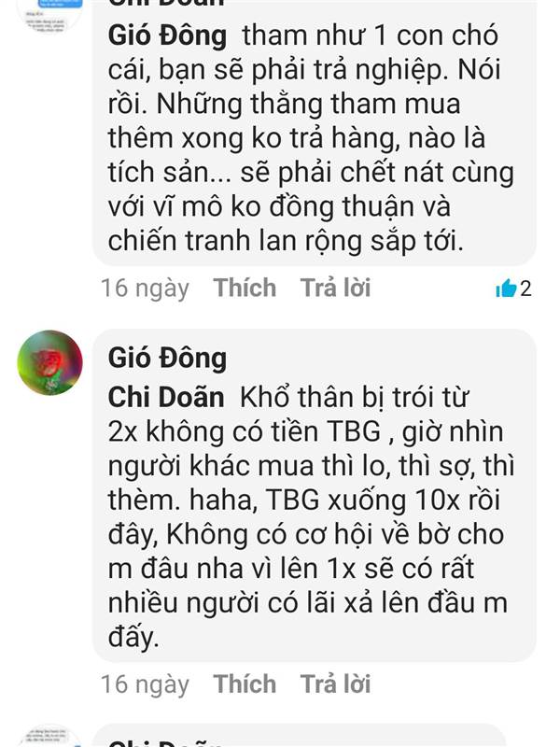Like Chi Doãn's comment about trả nghiệp
The width and height of the screenshot is (560, 747).
[245, 288]
